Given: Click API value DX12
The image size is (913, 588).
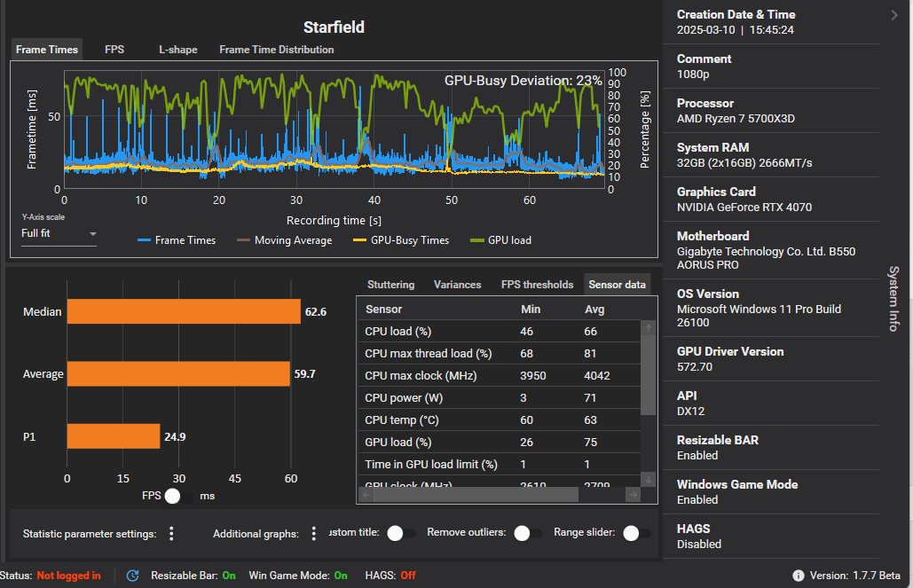Looking at the screenshot, I should 690,411.
